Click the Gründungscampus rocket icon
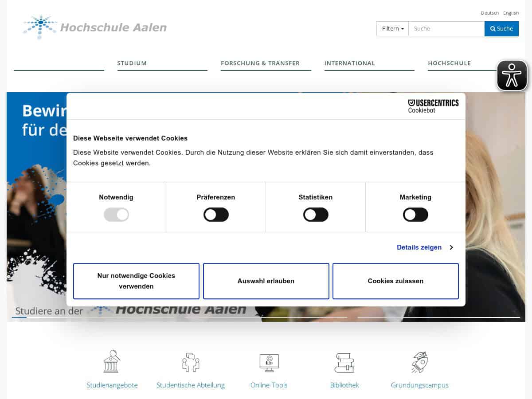The image size is (532, 399). tap(419, 362)
